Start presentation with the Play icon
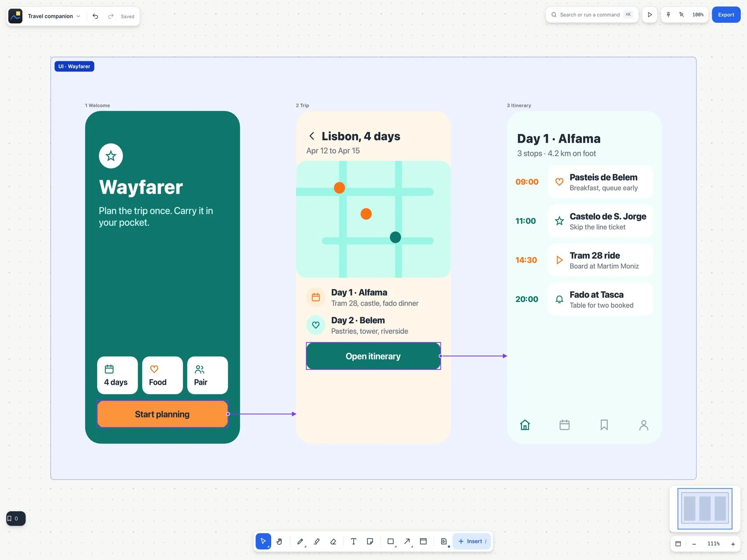Image resolution: width=747 pixels, height=560 pixels. point(650,15)
